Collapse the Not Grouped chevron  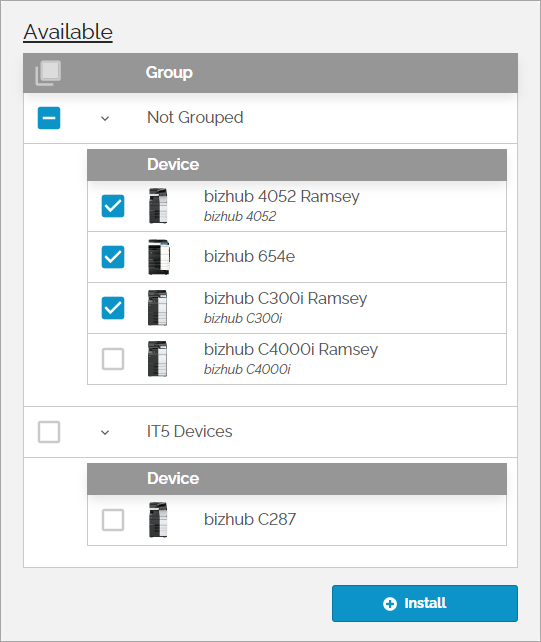[x=105, y=119]
